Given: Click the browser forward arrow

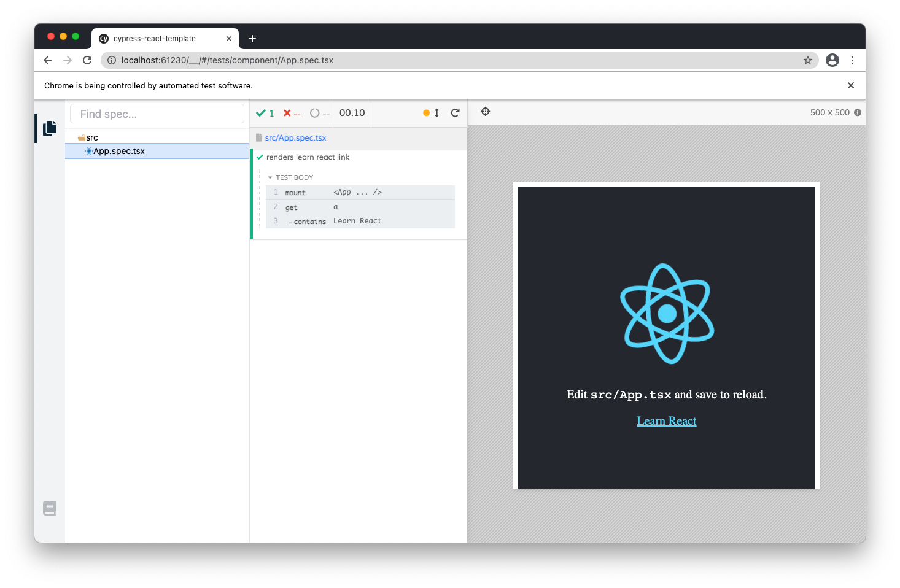Looking at the screenshot, I should coord(68,60).
